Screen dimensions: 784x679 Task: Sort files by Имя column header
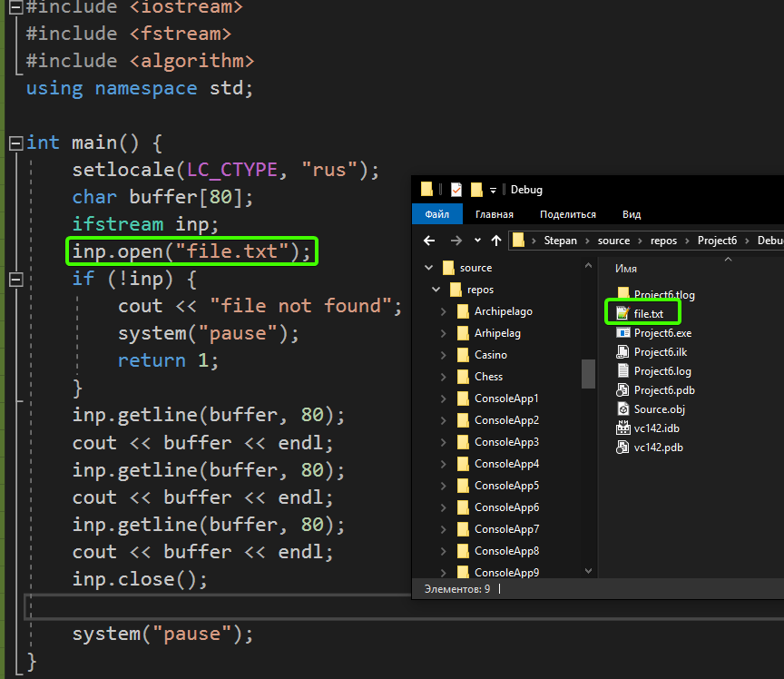[x=626, y=270]
